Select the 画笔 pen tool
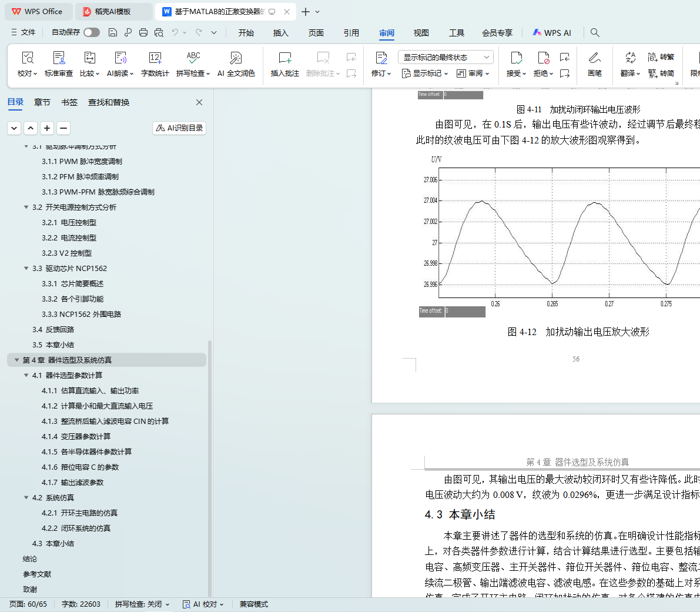This screenshot has height=612, width=700. [594, 58]
